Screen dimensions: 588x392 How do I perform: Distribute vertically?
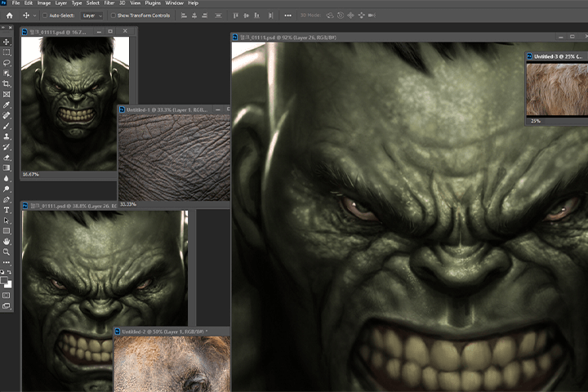218,16
